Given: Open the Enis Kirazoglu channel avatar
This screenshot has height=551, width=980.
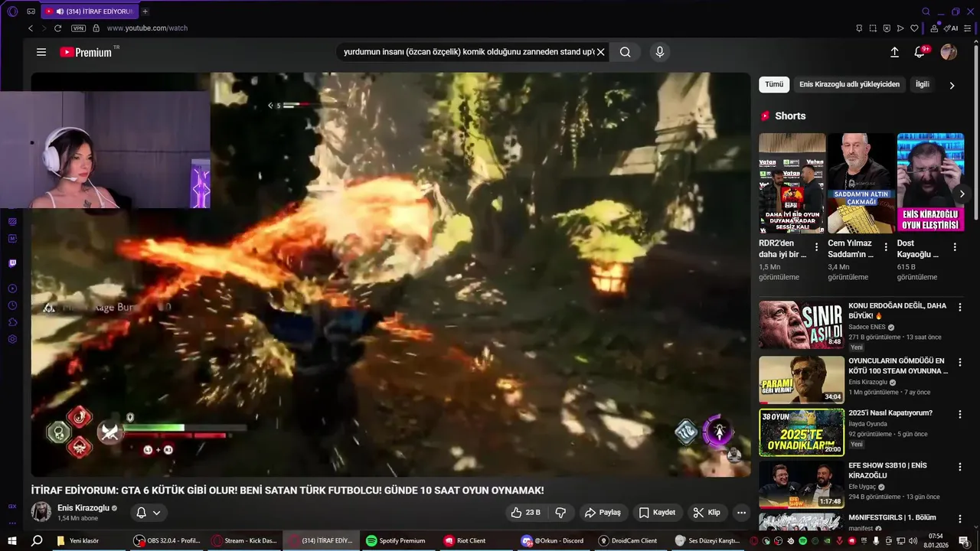Looking at the screenshot, I should pyautogui.click(x=41, y=512).
